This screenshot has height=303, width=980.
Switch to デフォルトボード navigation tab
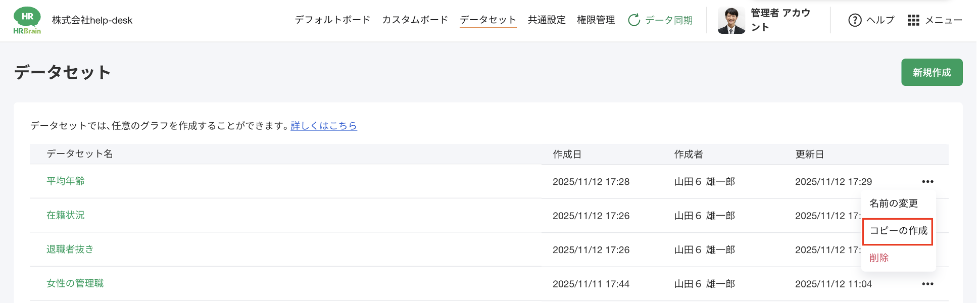click(x=331, y=20)
